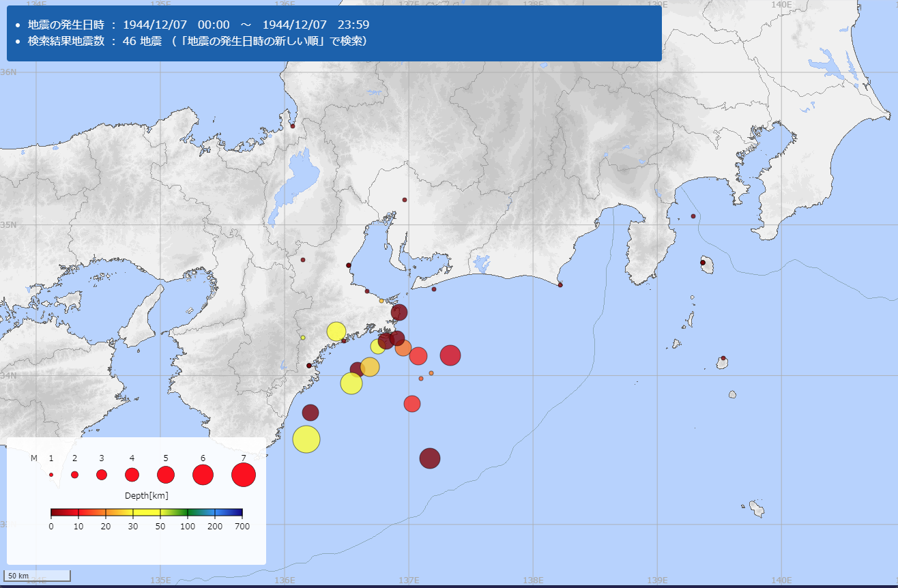This screenshot has height=588, width=898.
Task: Pick the yellow 30-50 km depth segment
Action: click(x=147, y=512)
